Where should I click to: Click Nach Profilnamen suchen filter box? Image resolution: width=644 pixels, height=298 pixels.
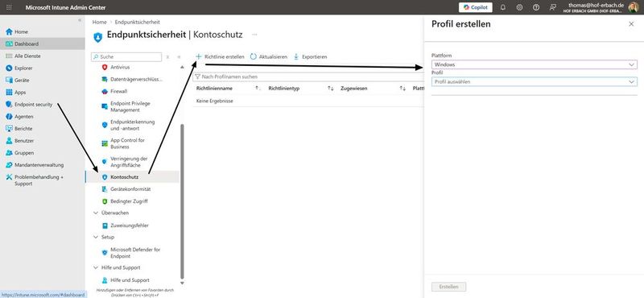click(308, 77)
